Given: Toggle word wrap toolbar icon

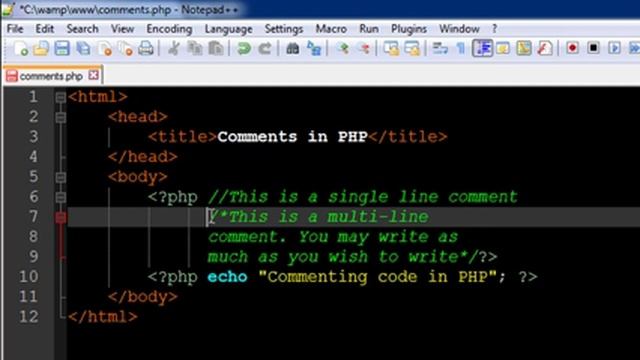Looking at the screenshot, I should click(x=440, y=49).
